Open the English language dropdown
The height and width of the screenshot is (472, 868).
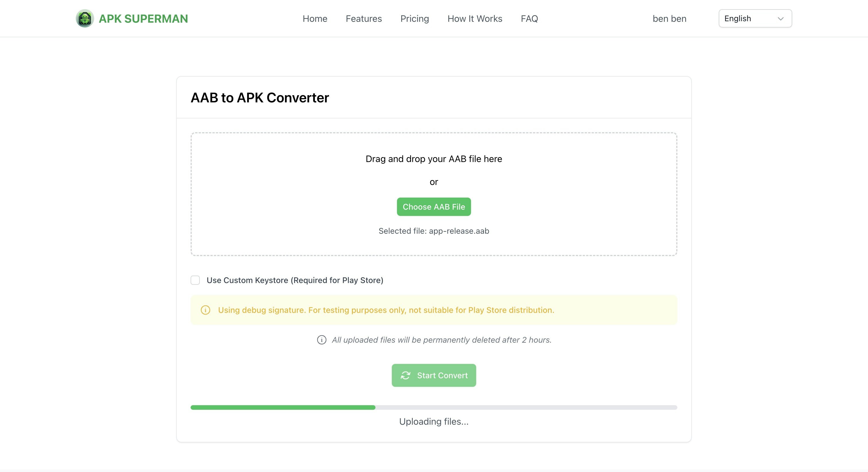(755, 19)
